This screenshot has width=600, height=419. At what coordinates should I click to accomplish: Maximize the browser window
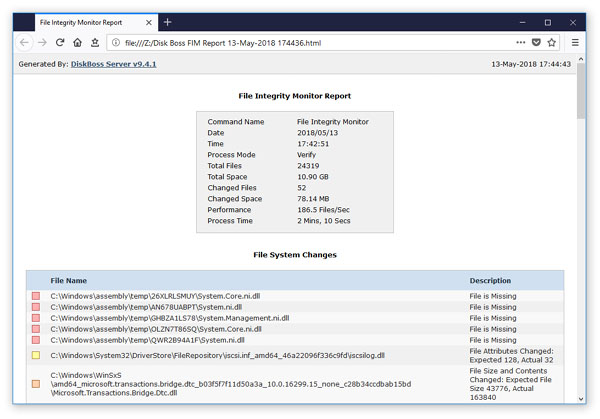click(x=548, y=23)
